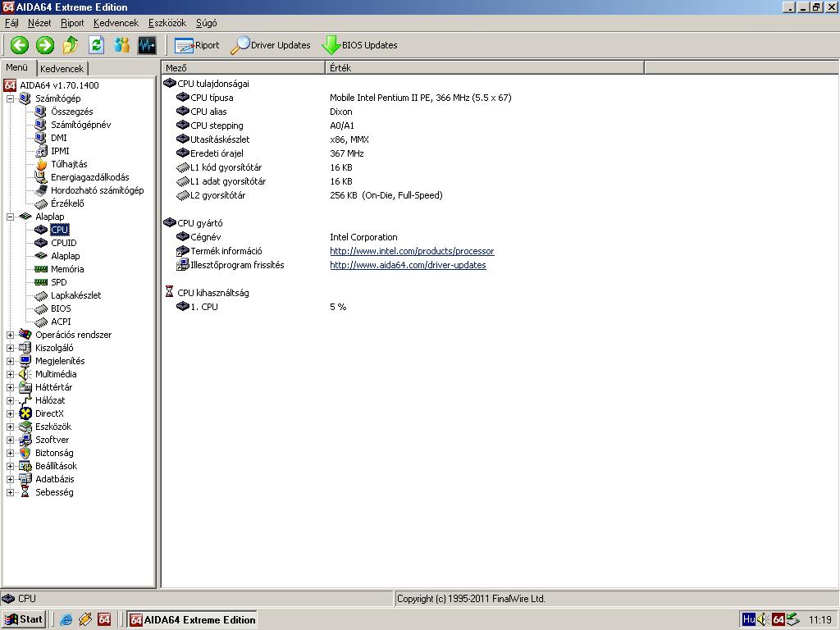Click the Beállítások tree icon

[x=25, y=466]
